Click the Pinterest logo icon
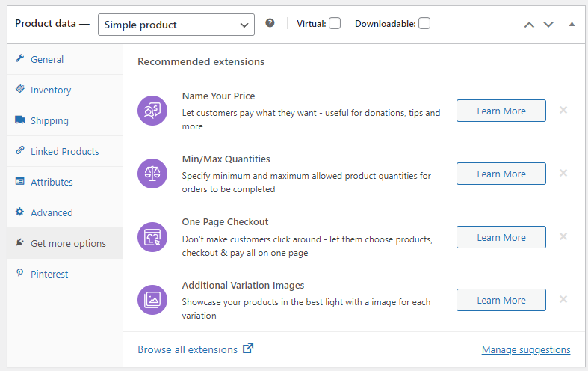This screenshot has width=588, height=371. (x=20, y=273)
